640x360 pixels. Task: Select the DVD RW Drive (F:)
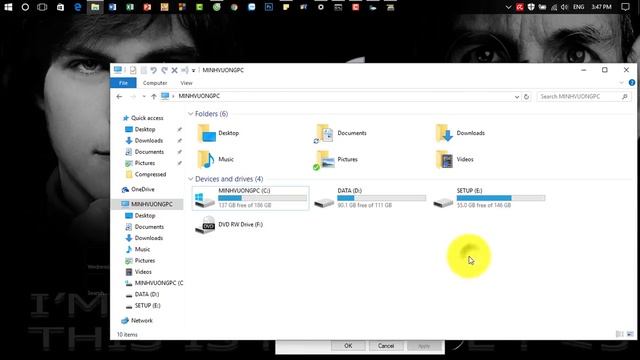[x=229, y=224]
